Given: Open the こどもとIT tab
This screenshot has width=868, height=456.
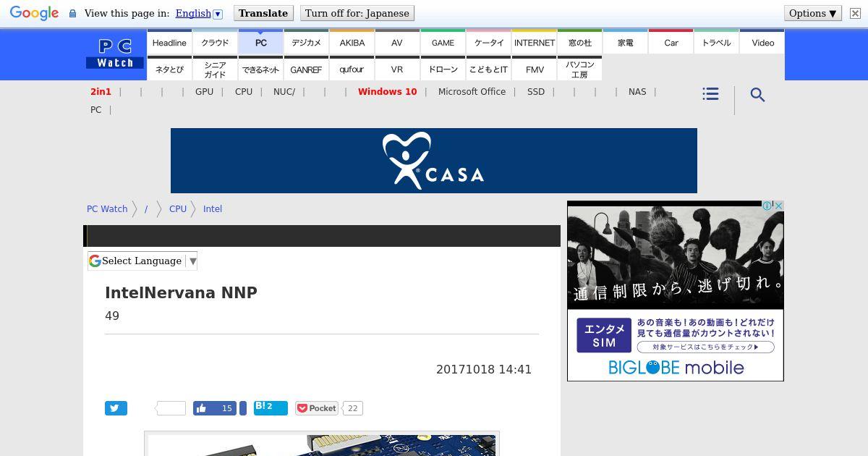Looking at the screenshot, I should coord(488,69).
